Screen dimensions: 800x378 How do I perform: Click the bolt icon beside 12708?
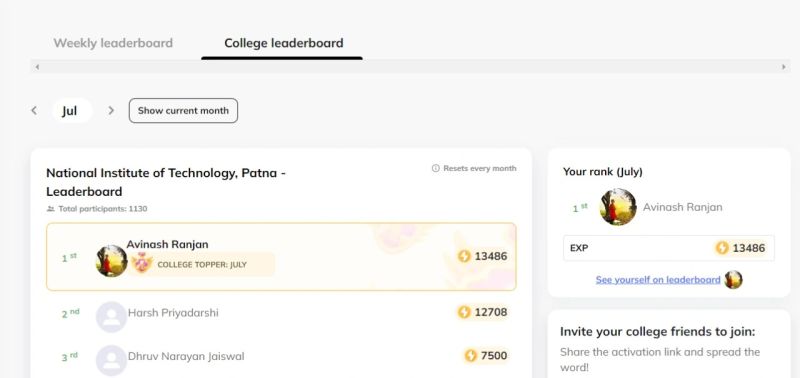pyautogui.click(x=464, y=312)
